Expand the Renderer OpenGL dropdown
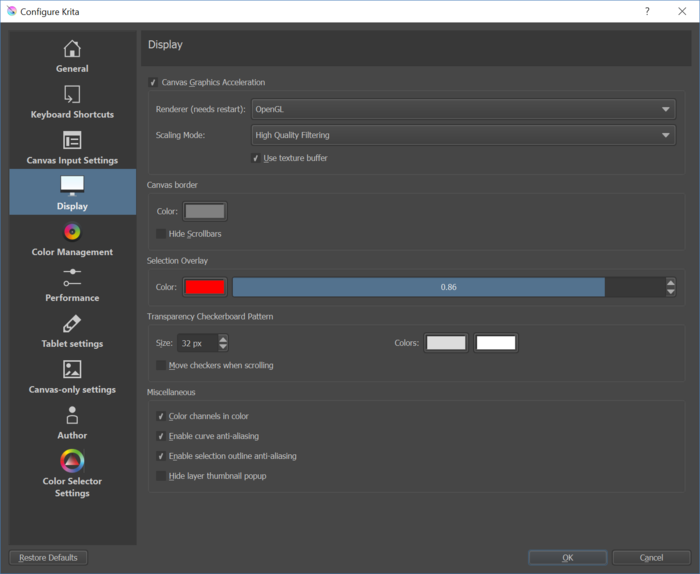This screenshot has width=700, height=574. point(462,109)
